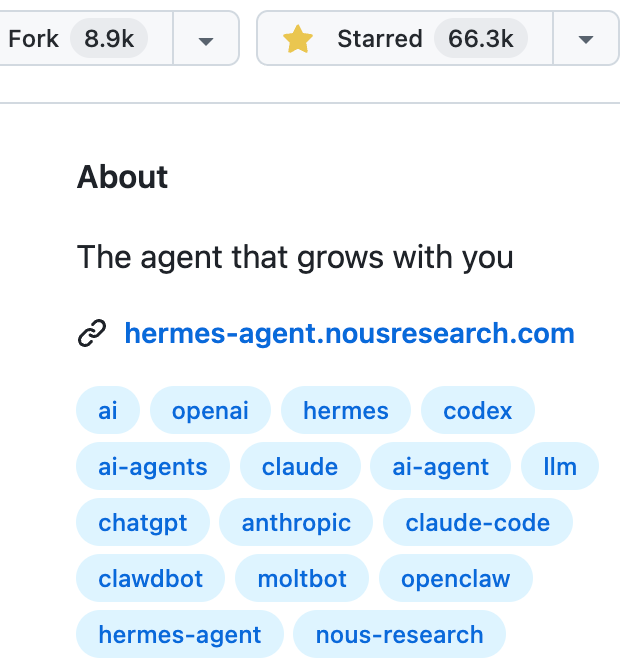The height and width of the screenshot is (672, 630).
Task: Click the yellow star icon
Action: 298,39
